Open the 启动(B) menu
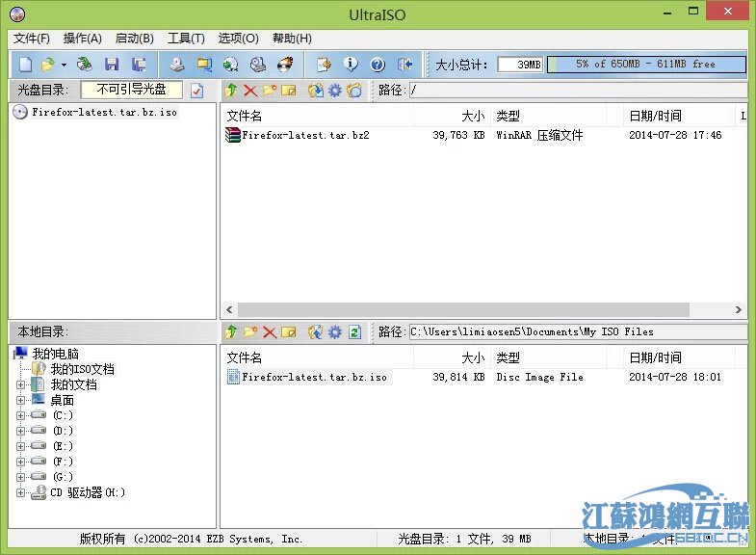This screenshot has height=555, width=756. tap(135, 39)
